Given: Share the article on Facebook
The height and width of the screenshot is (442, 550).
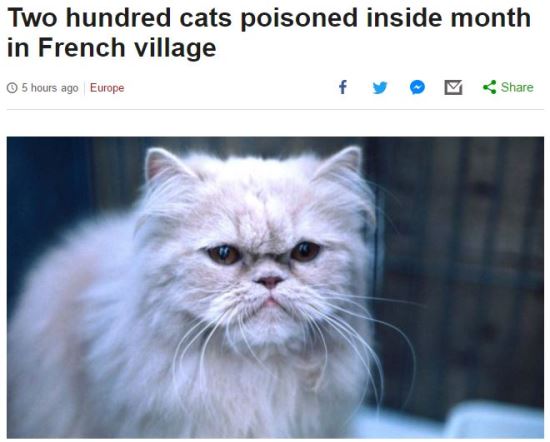Looking at the screenshot, I should click(343, 87).
